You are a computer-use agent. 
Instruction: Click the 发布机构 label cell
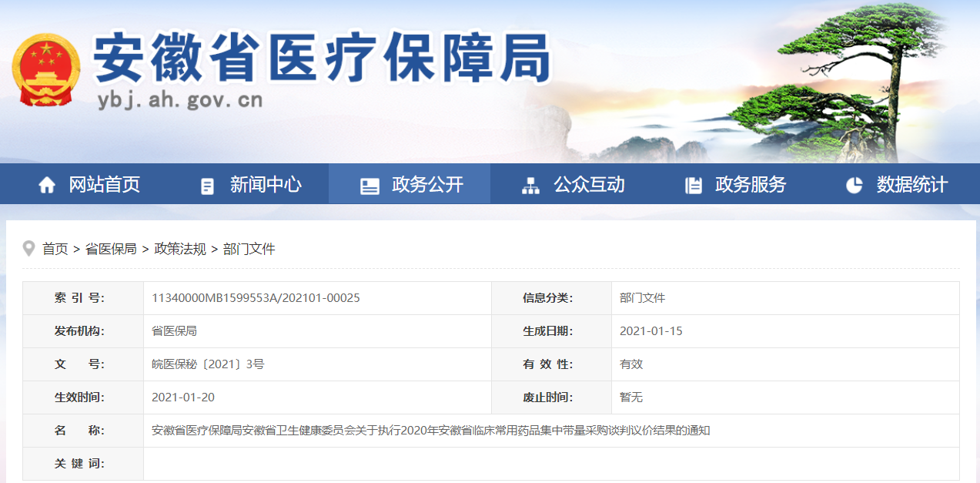click(83, 331)
